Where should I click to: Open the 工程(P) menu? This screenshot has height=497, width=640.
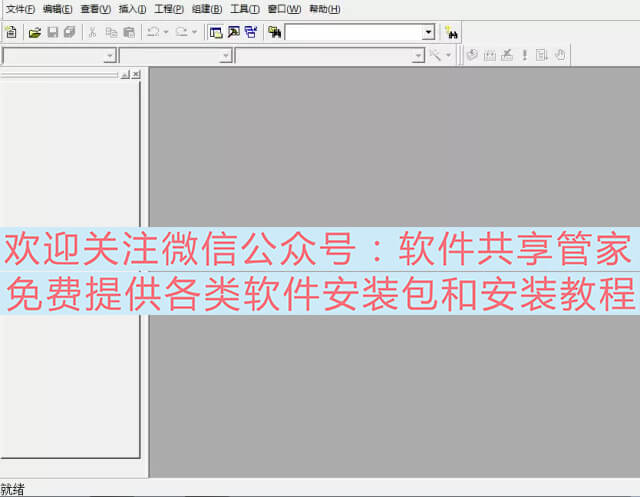[x=169, y=9]
